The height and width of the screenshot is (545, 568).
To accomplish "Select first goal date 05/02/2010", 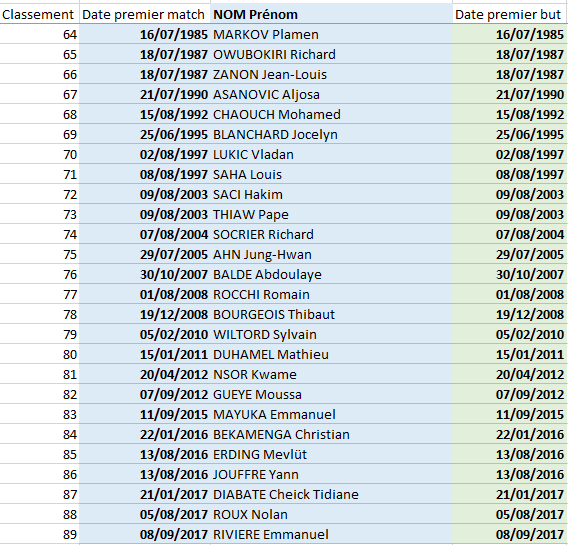I will coord(510,334).
